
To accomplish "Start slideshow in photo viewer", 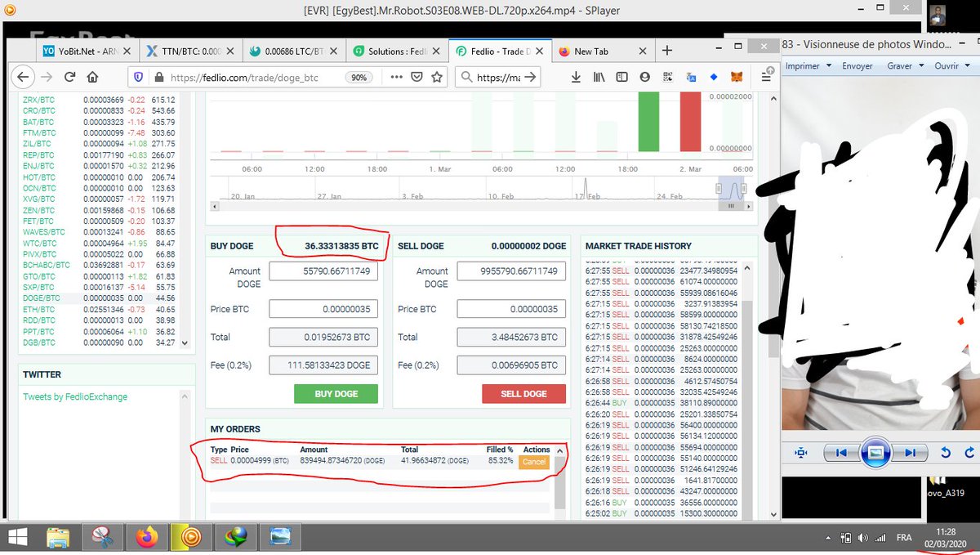I will tap(875, 452).
